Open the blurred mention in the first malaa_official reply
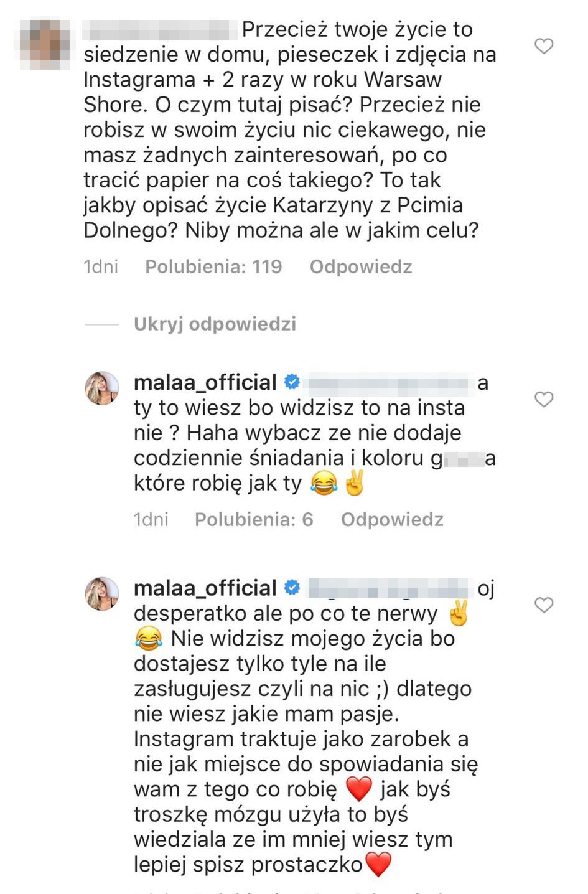This screenshot has height=894, width=588. (x=387, y=383)
